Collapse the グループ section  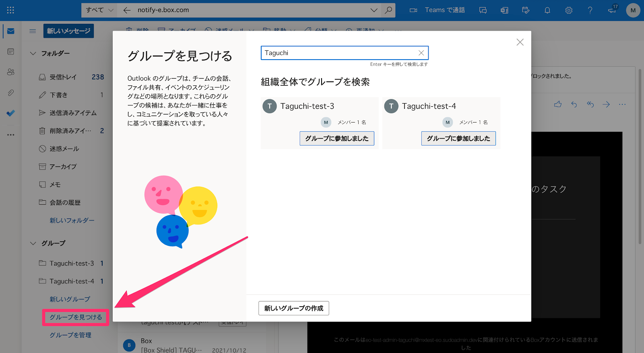click(33, 243)
